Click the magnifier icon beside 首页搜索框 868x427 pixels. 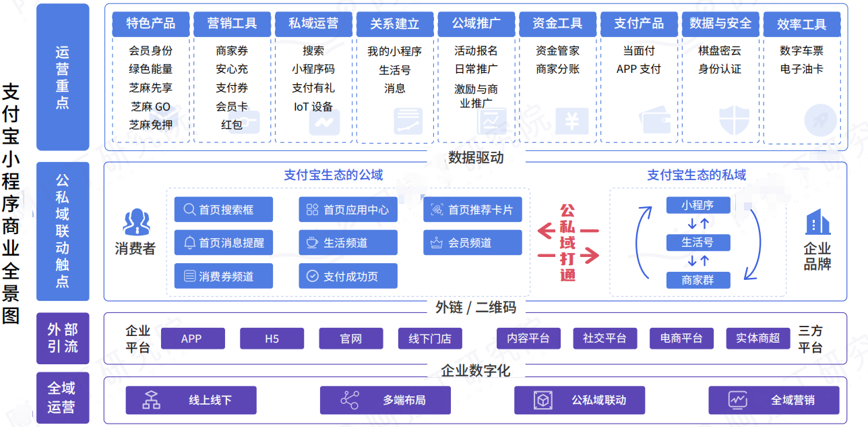[189, 210]
